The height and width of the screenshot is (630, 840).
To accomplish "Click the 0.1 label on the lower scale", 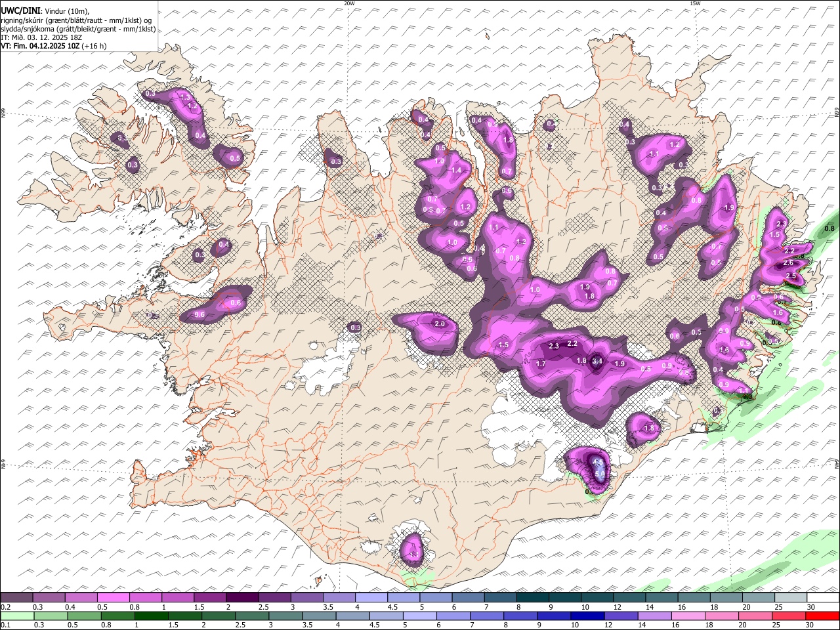I will [x=5, y=625].
